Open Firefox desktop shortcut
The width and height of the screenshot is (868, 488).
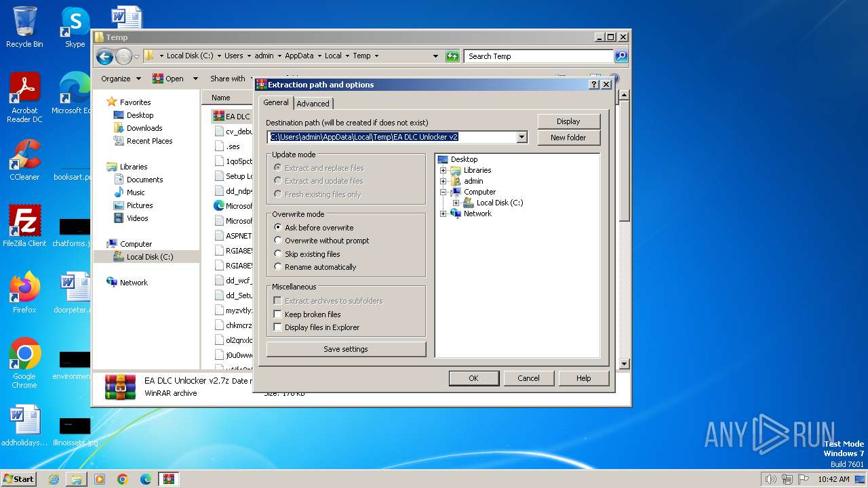coord(24,292)
